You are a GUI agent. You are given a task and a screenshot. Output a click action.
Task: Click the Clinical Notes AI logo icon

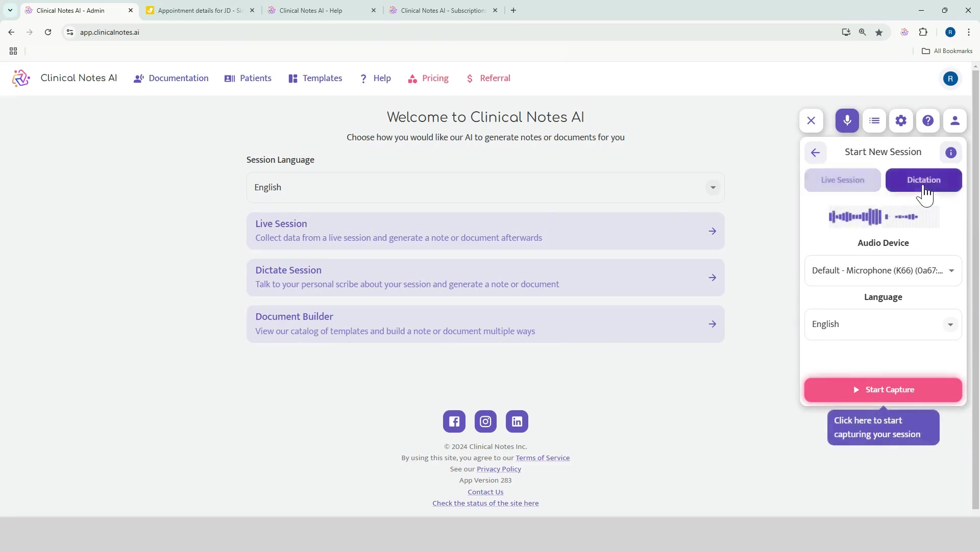click(x=21, y=79)
